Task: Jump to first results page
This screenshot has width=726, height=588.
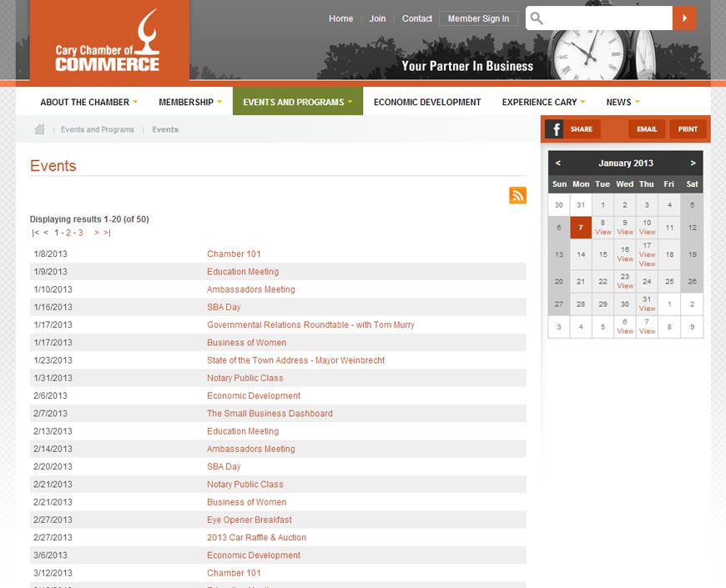Action: (36, 233)
